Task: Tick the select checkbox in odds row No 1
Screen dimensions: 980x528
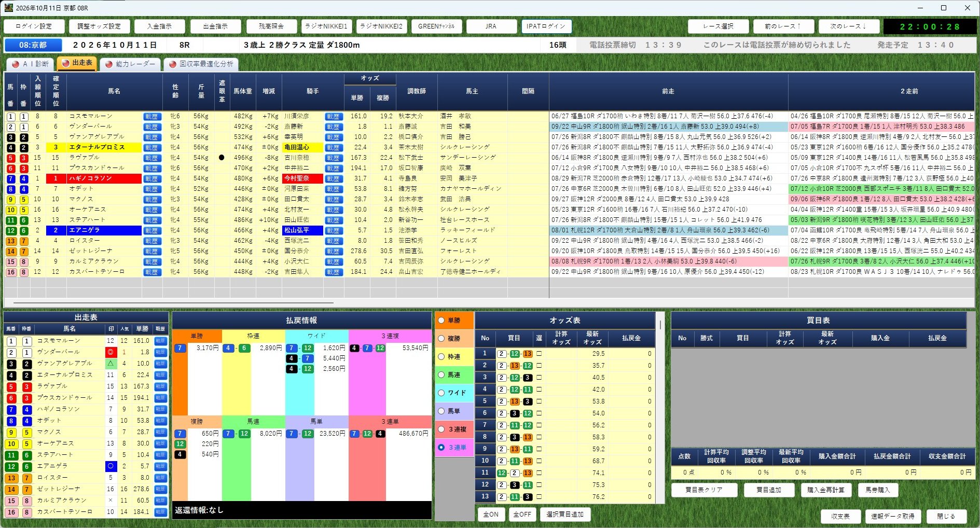Action: (539, 354)
